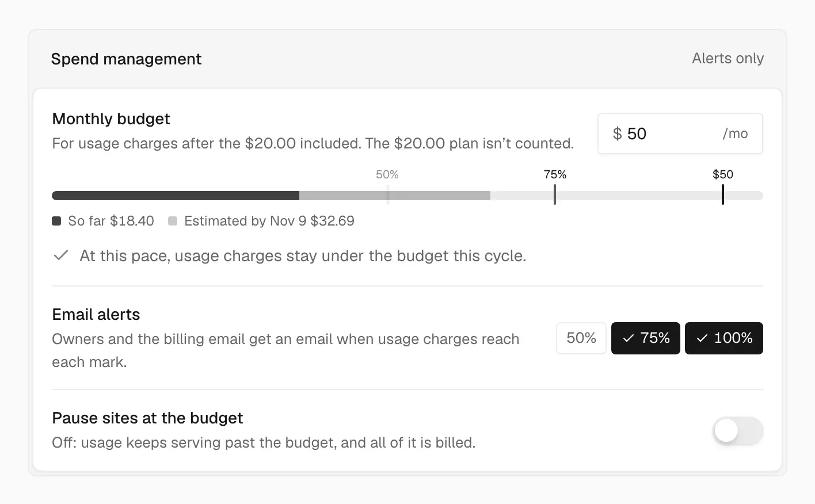815x504 pixels.
Task: Disable the 100% email alert button
Action: (x=723, y=338)
